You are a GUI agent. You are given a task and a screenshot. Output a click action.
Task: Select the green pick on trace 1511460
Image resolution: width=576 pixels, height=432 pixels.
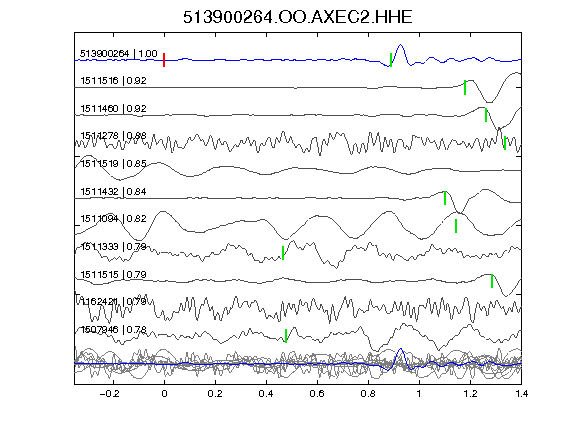point(486,115)
